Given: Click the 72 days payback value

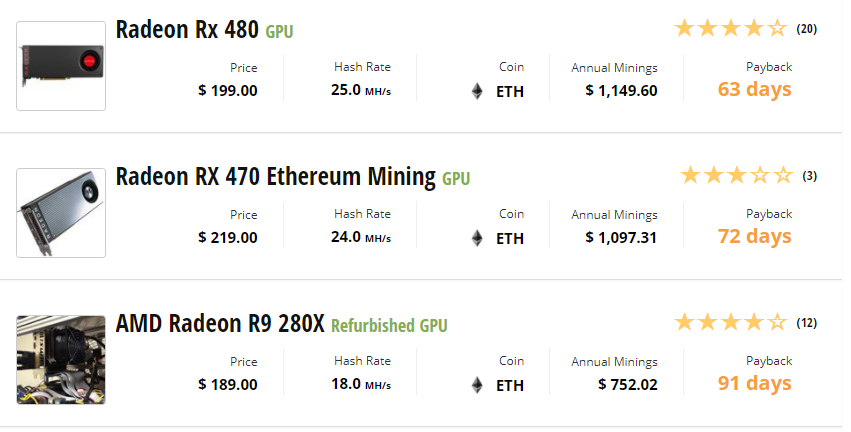Looking at the screenshot, I should [754, 237].
